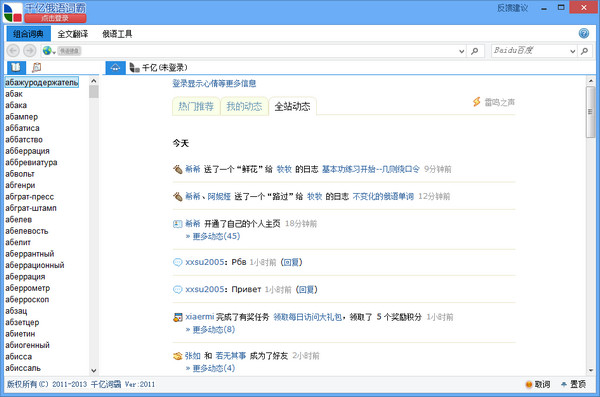Click the 雷鸣之声 label
Screen dimensions: 600x397
point(500,102)
